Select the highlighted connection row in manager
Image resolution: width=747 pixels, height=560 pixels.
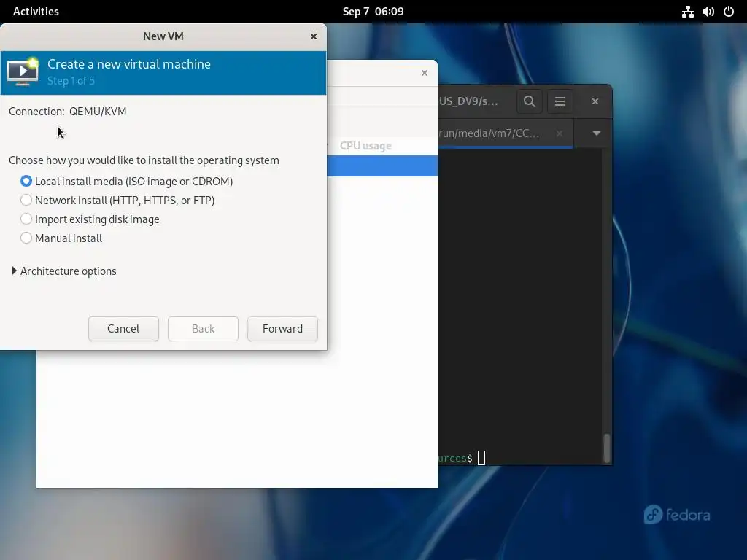pos(382,166)
